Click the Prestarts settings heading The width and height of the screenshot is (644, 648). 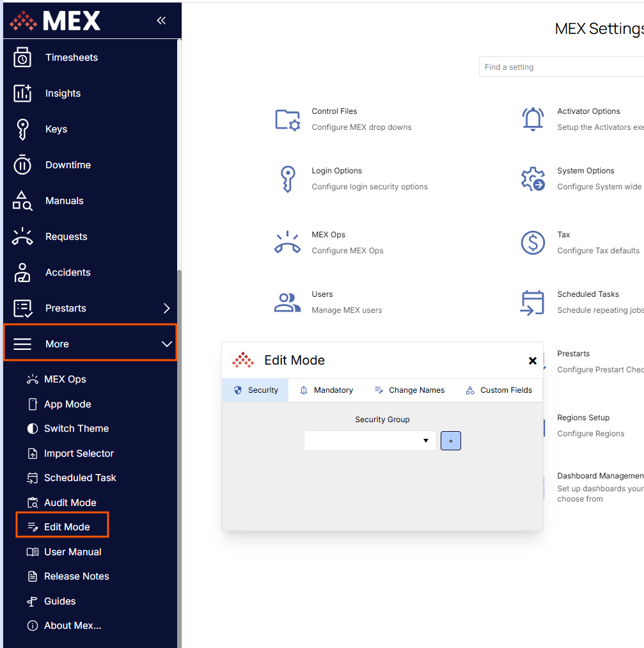pyautogui.click(x=574, y=354)
